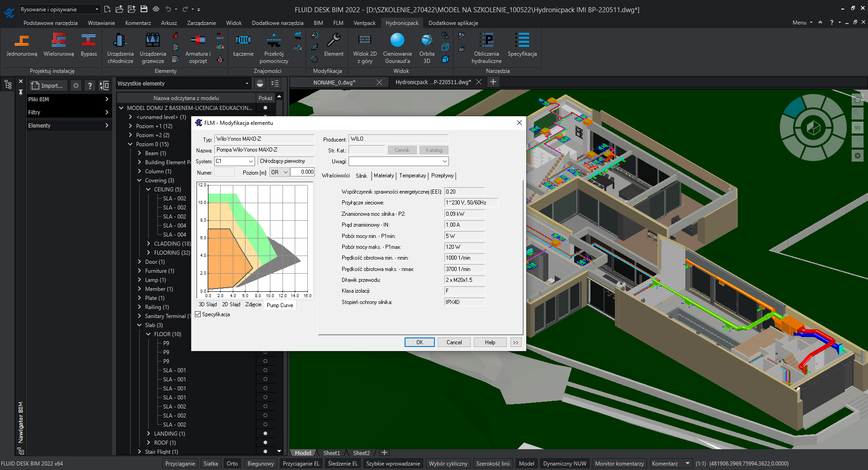Image resolution: width=868 pixels, height=470 pixels.
Task: Toggle visibility of LANDING (1) row
Action: (x=265, y=433)
